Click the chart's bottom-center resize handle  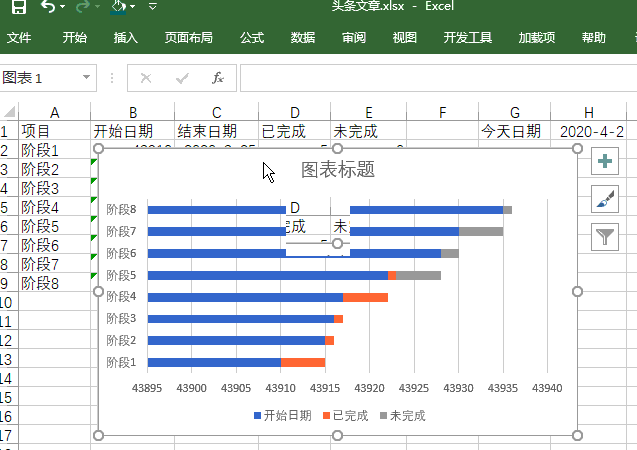click(x=337, y=436)
